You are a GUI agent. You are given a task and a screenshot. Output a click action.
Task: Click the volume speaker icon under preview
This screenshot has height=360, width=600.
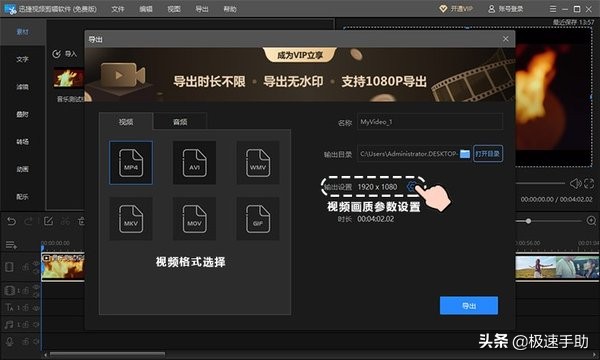tap(575, 184)
